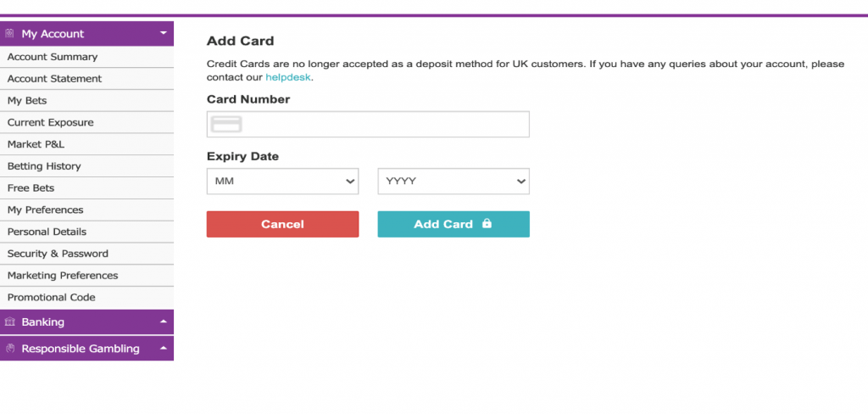Click the red Cancel button
The height and width of the screenshot is (414, 868).
tap(283, 224)
